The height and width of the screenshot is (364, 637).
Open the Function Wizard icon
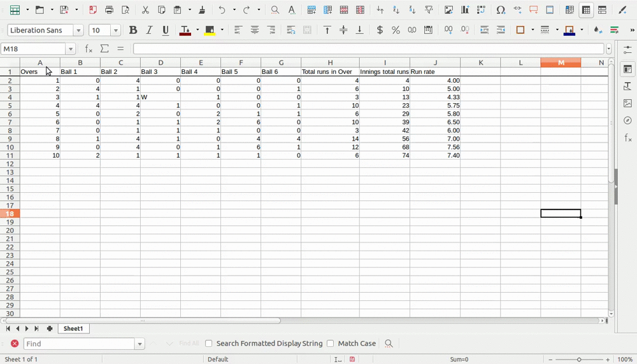[89, 49]
